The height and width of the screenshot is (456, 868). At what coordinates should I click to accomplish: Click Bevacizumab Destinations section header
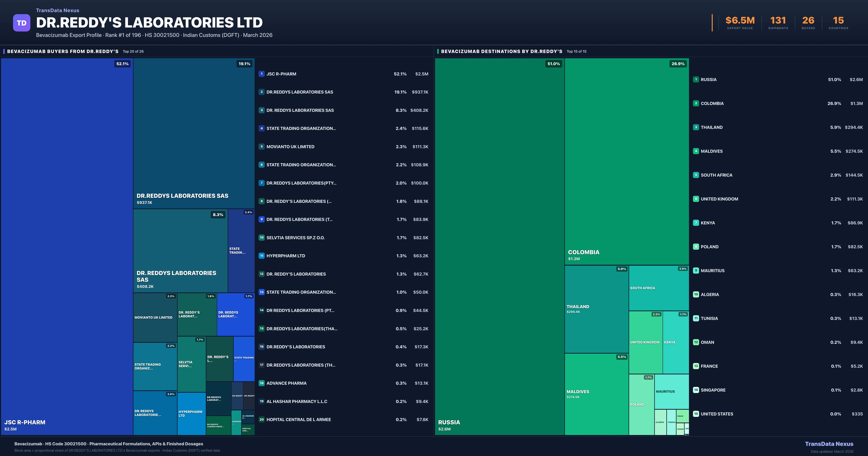[x=501, y=51]
